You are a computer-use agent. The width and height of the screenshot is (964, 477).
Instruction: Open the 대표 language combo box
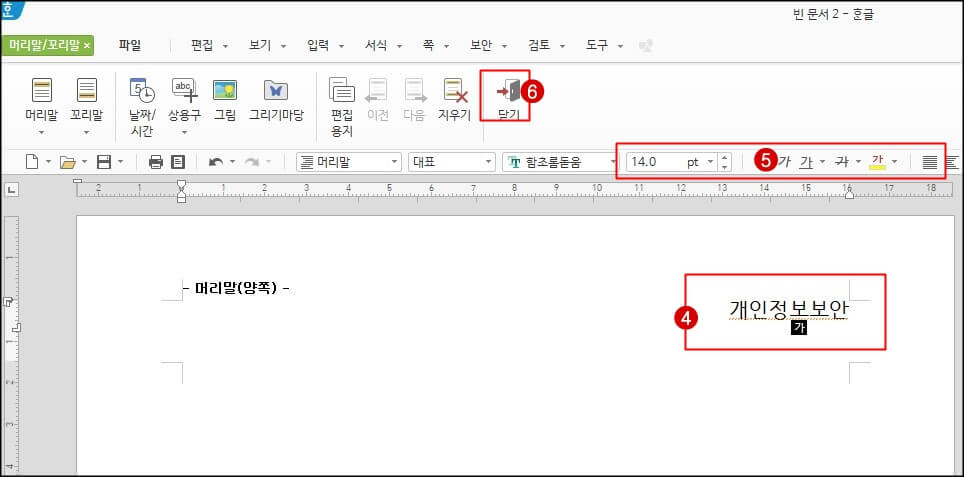coord(451,162)
